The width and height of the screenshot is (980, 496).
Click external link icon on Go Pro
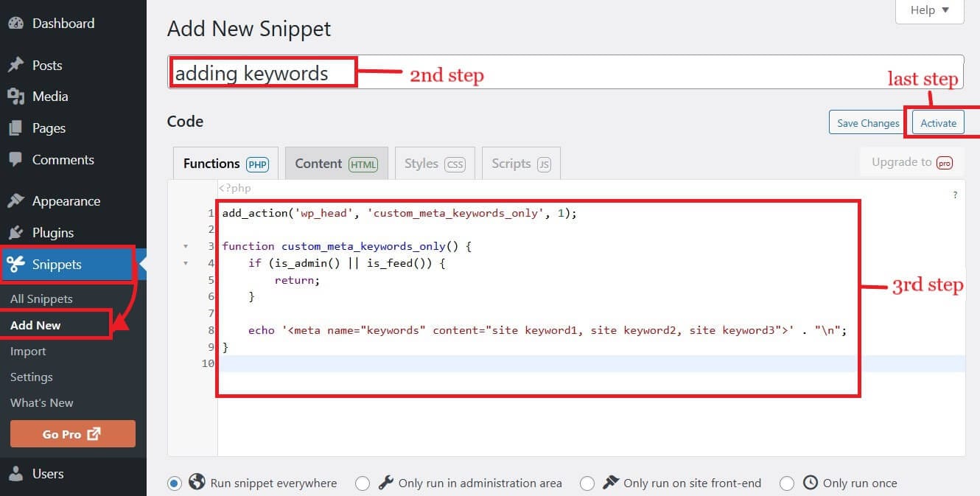(x=94, y=434)
